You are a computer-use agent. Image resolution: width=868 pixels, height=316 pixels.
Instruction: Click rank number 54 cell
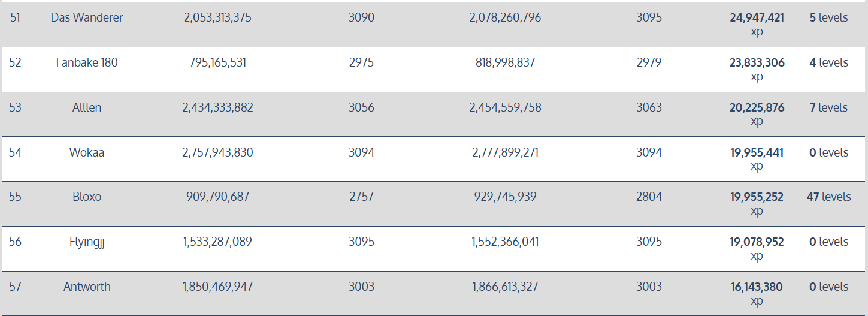coord(15,152)
